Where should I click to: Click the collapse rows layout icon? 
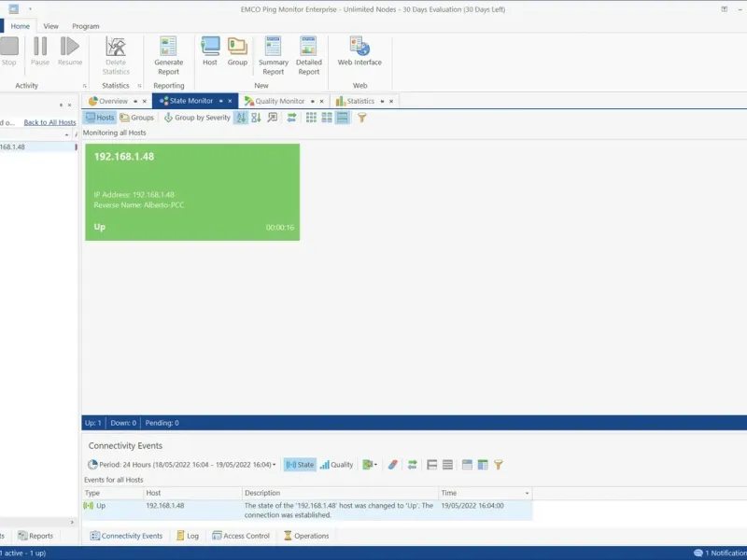click(x=432, y=465)
